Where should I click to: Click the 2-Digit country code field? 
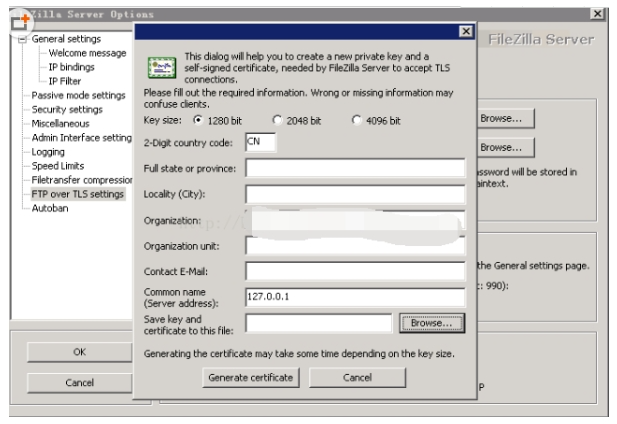click(x=260, y=143)
